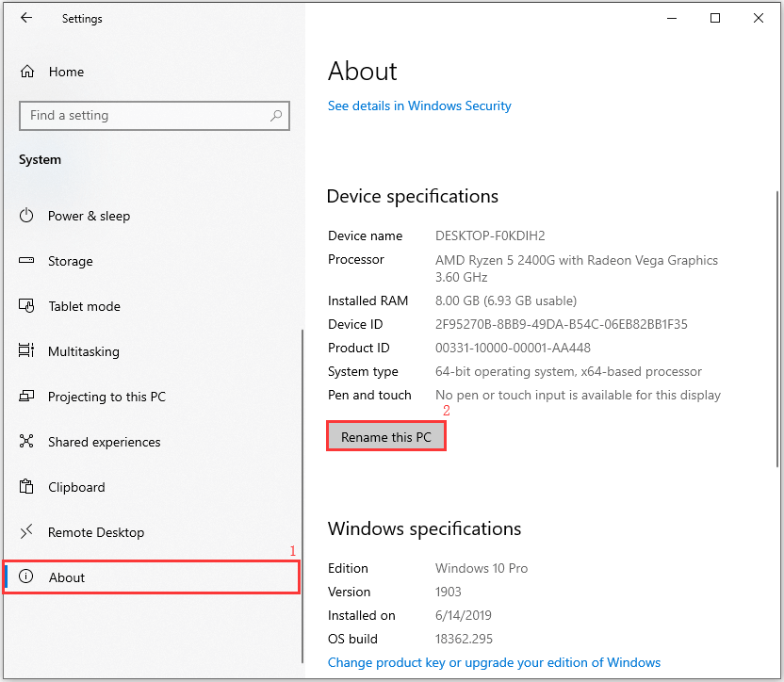
Task: Select Shared experiences entry
Action: point(104,442)
